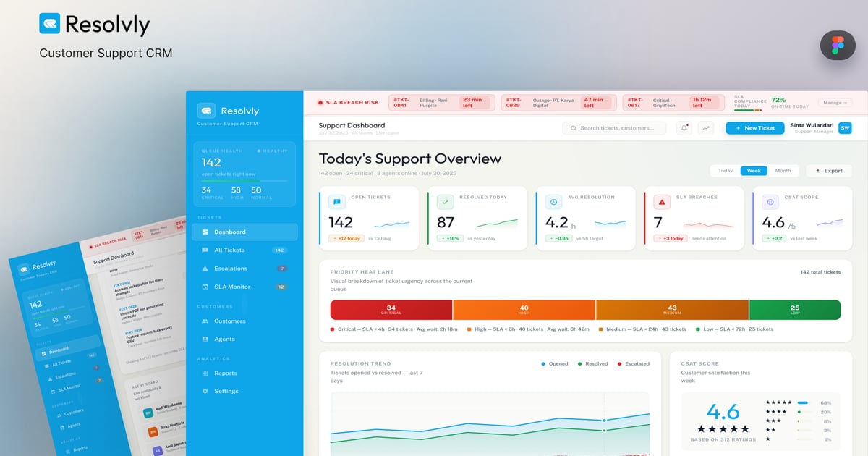Click the All Tickets chat icon
The height and width of the screenshot is (456, 868).
205,250
